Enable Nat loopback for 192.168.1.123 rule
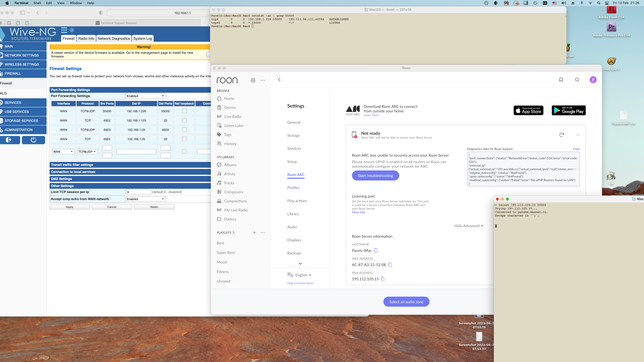Screen dimensions: 644x362 tap(184, 120)
